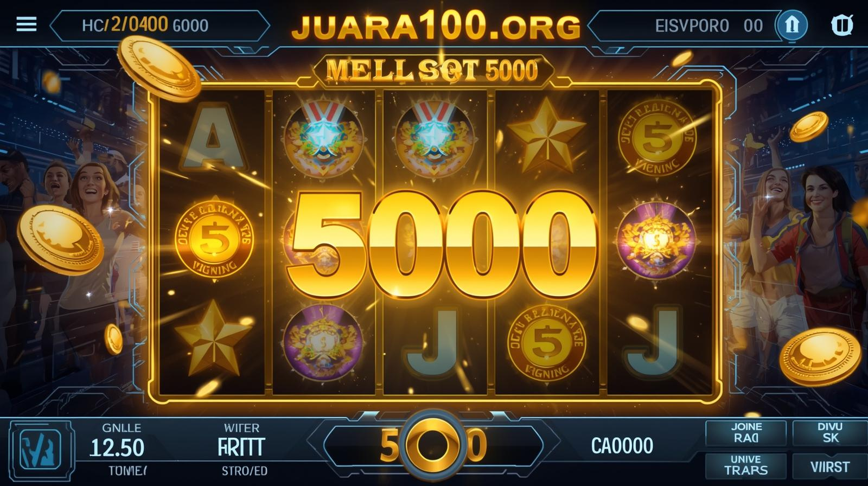This screenshot has height=486, width=868.
Task: Click the VIIRST button
Action: (830, 466)
